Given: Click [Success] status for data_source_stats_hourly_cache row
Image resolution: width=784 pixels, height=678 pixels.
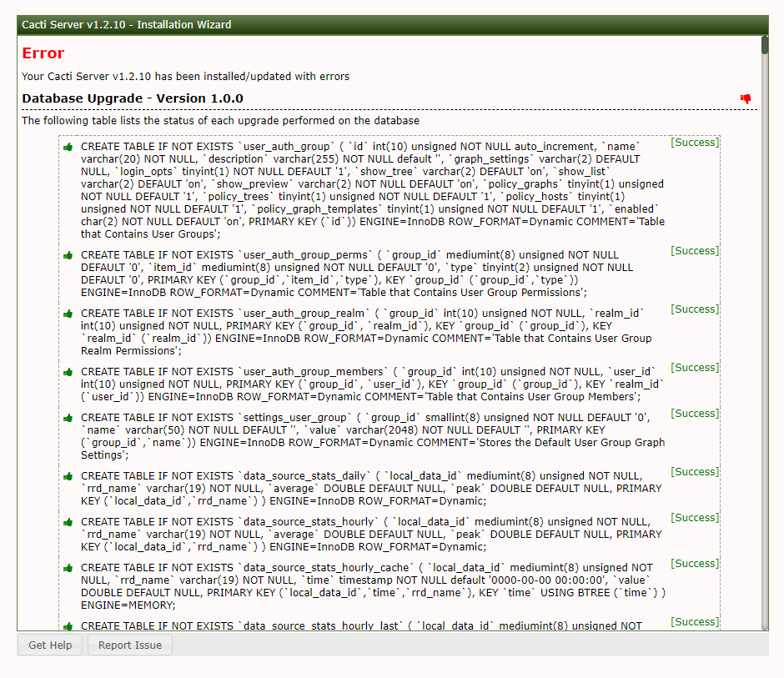Looking at the screenshot, I should [695, 564].
